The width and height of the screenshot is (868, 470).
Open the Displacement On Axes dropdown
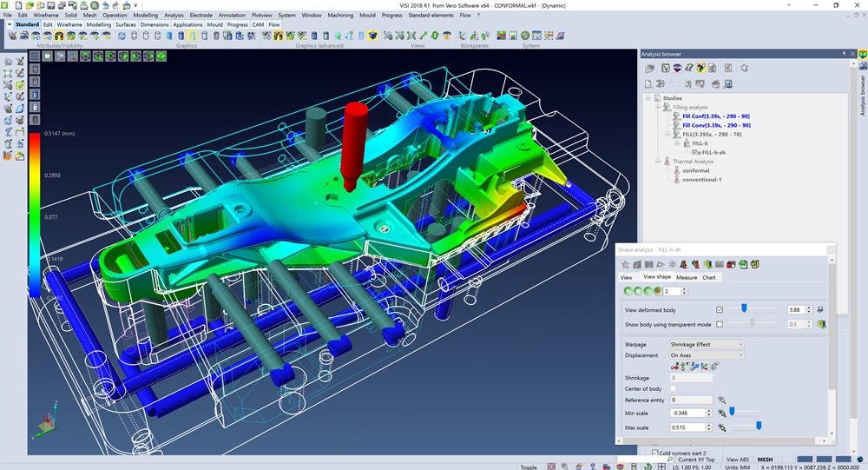click(x=707, y=355)
